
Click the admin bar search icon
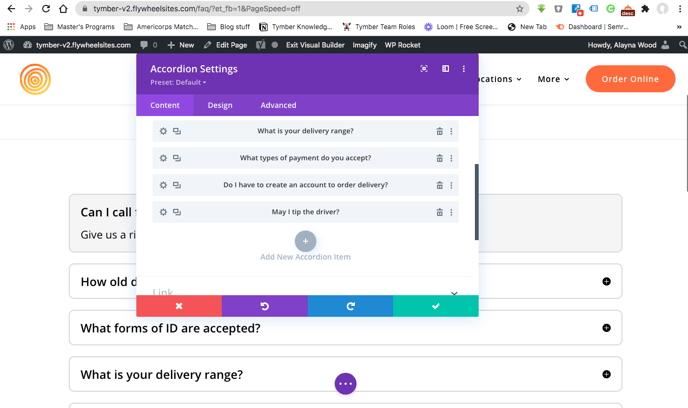[x=682, y=45]
